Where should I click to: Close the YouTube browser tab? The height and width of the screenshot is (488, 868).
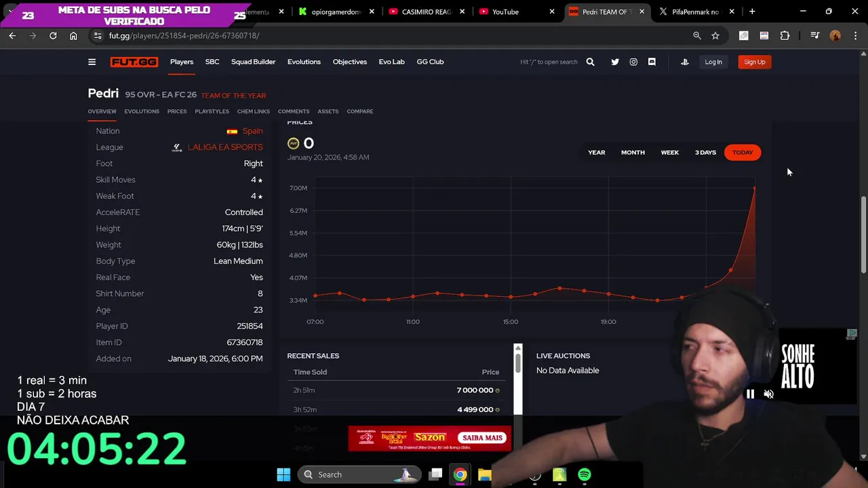(x=552, y=12)
